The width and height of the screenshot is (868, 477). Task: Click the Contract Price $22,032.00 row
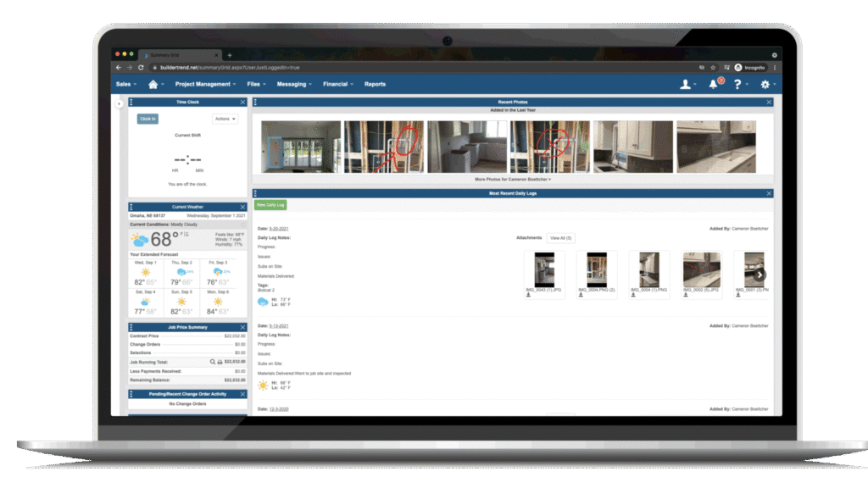187,336
